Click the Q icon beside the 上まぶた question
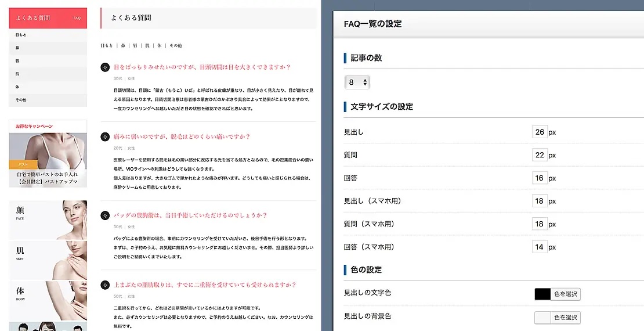The width and height of the screenshot is (644, 331). (105, 285)
